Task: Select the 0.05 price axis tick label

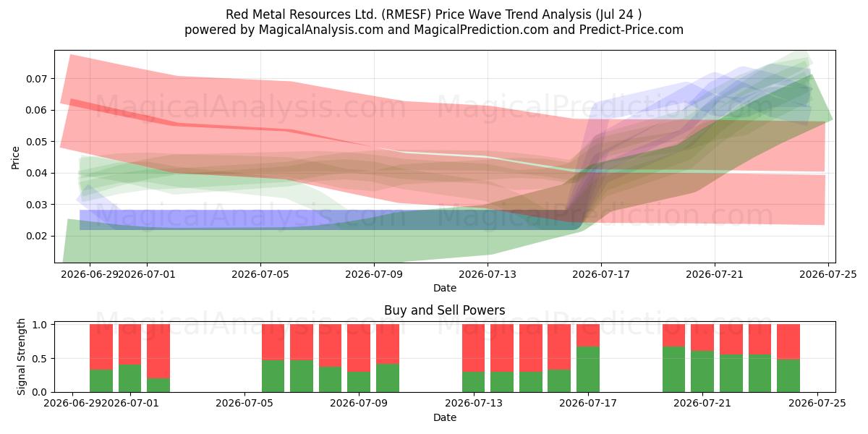Action: point(38,141)
